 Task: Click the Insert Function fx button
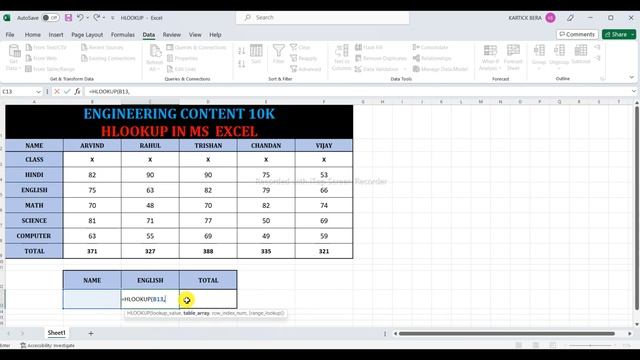click(x=77, y=92)
